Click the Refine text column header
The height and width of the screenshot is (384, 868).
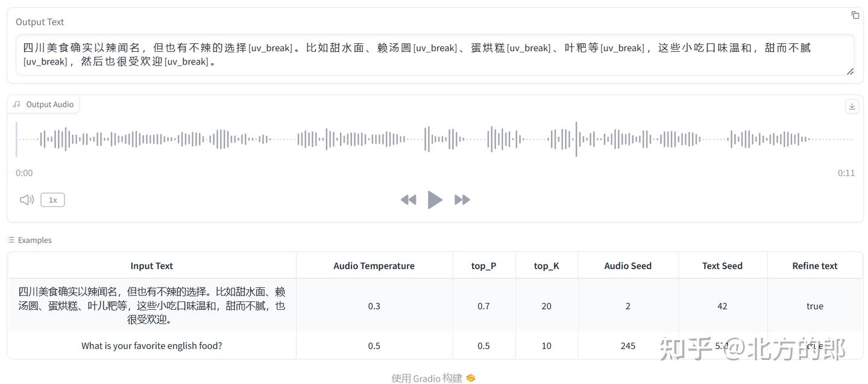coord(814,265)
